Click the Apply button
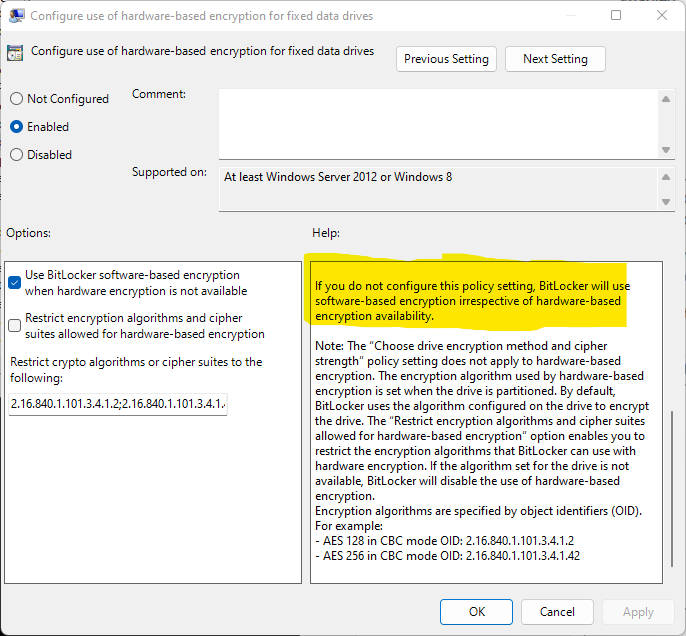686x636 pixels. 638,612
